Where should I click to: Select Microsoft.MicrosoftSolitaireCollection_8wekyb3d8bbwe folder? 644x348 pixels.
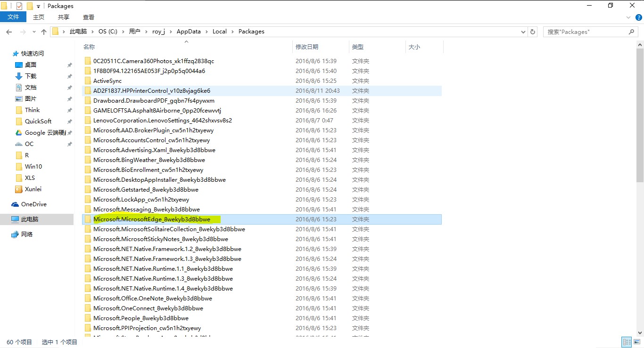click(262, 229)
